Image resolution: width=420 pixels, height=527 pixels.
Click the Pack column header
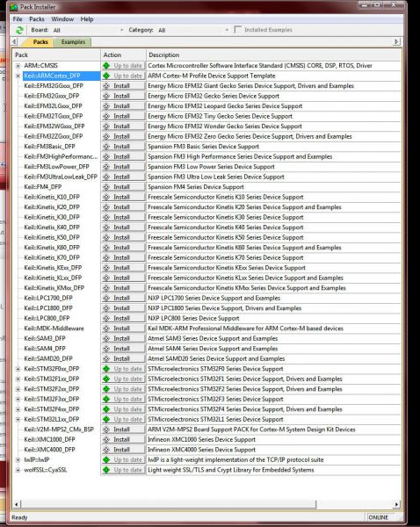[56, 54]
